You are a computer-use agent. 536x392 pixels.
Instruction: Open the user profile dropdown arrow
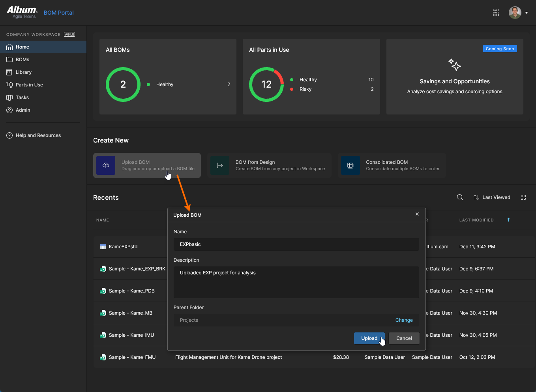[x=527, y=13]
